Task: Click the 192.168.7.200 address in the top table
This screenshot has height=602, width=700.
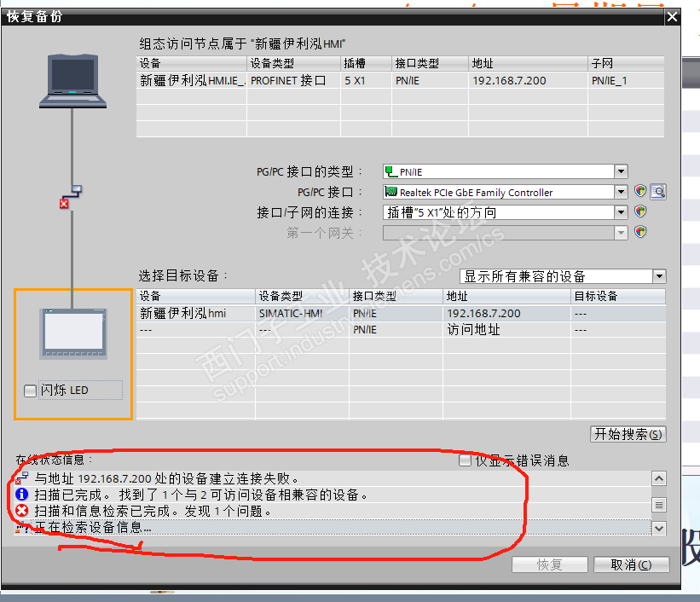Action: (509, 80)
